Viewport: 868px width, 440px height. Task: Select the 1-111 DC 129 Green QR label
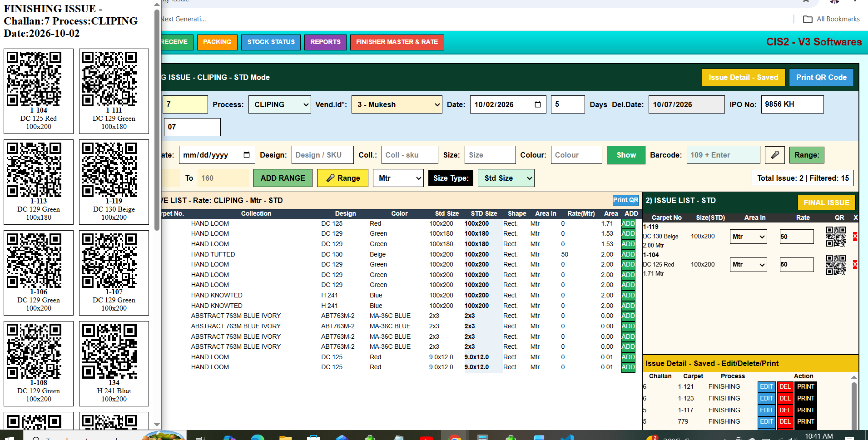point(114,91)
